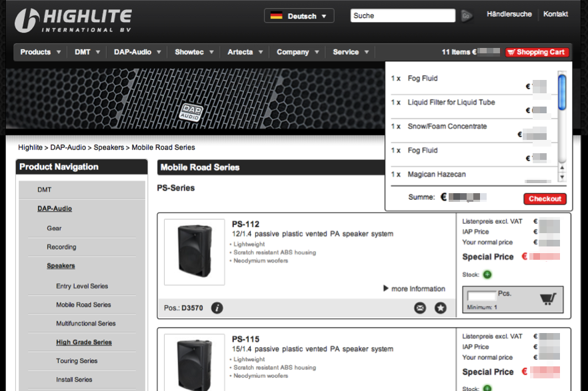The image size is (588, 391).
Task: Go to DAP-Audio in the breadcrumb
Action: [x=68, y=148]
